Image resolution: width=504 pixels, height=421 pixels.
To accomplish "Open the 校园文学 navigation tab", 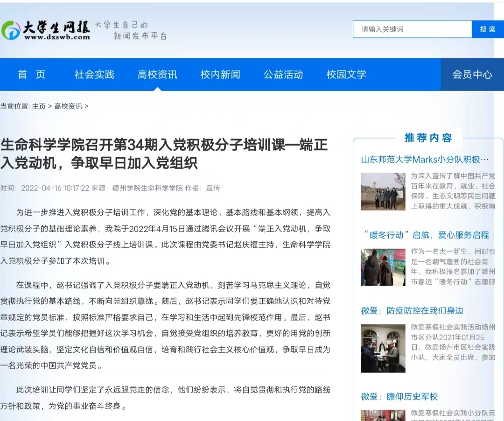I will point(346,75).
